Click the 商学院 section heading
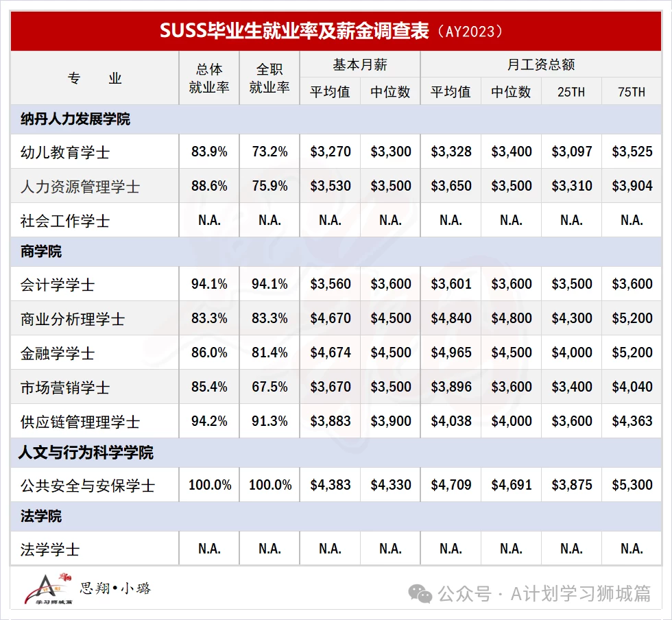Viewport: 672px width, 620px height. 41,251
